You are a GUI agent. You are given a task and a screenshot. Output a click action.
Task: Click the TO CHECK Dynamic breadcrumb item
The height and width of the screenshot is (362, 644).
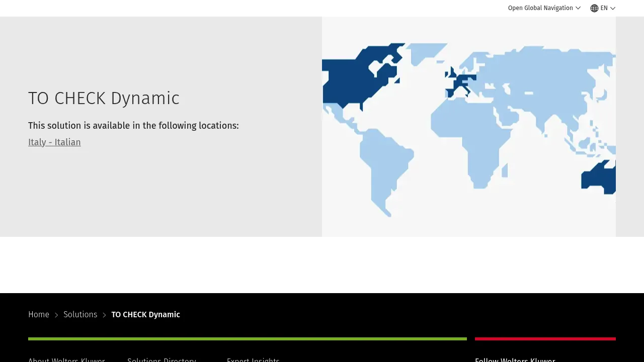point(145,315)
